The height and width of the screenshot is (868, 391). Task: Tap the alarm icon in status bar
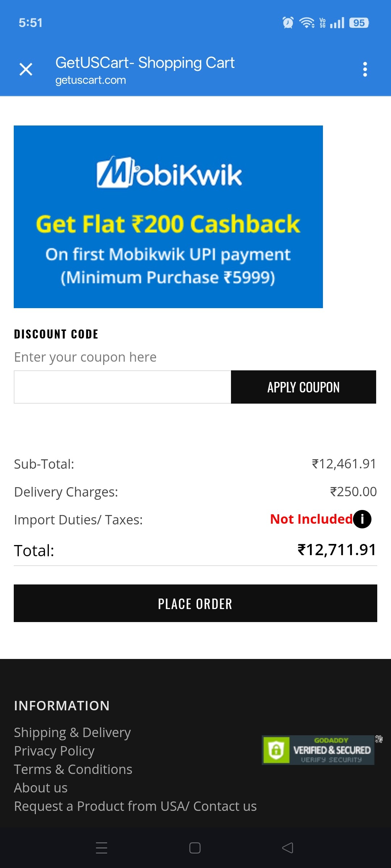point(288,23)
